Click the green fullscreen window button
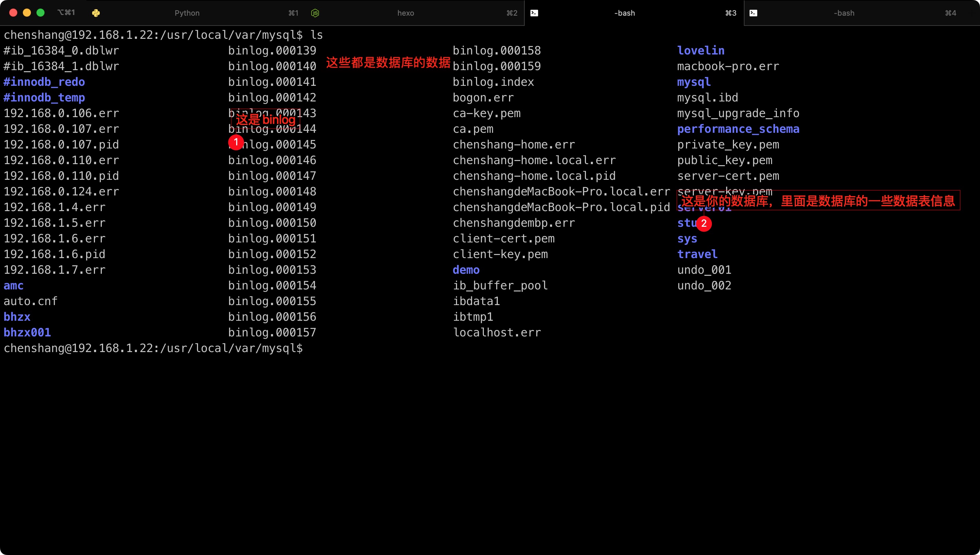 (x=40, y=13)
